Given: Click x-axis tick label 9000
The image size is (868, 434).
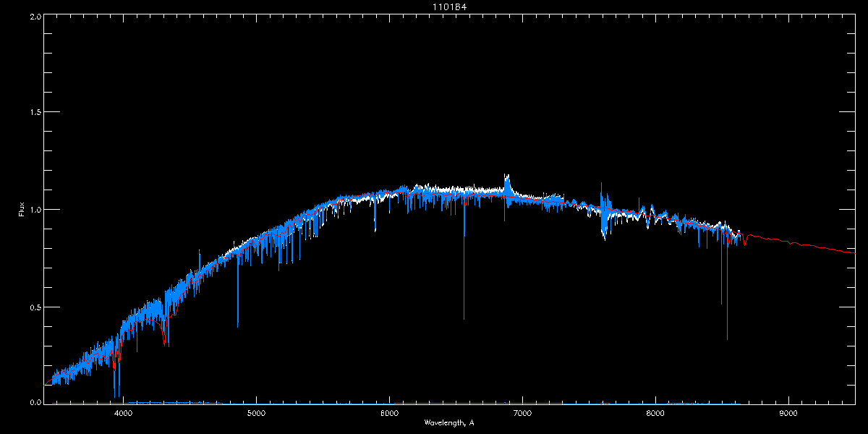Looking at the screenshot, I should 788,414.
